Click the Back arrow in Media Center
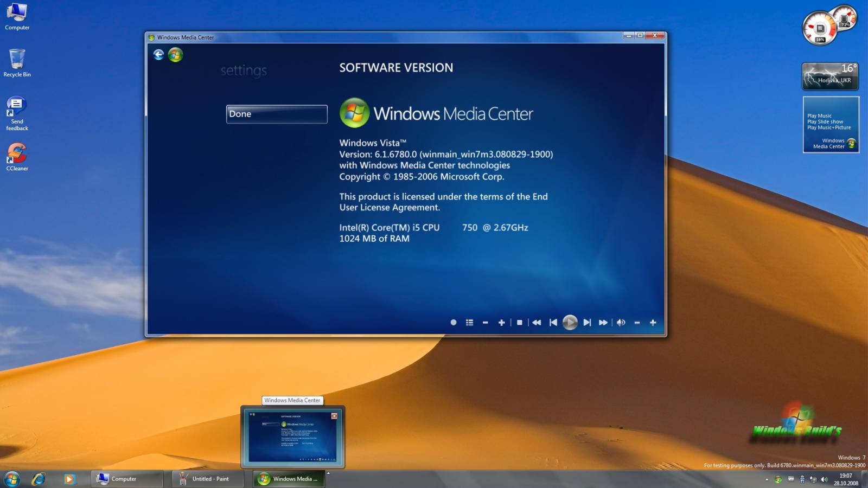868x488 pixels. 158,55
